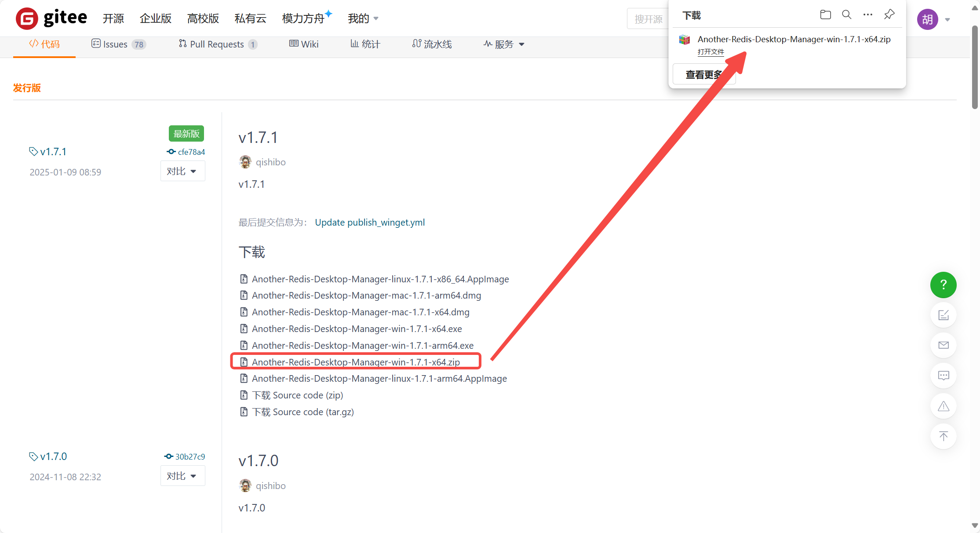Click the back-to-top arrow icon
Image resolution: width=980 pixels, height=533 pixels.
[x=944, y=436]
